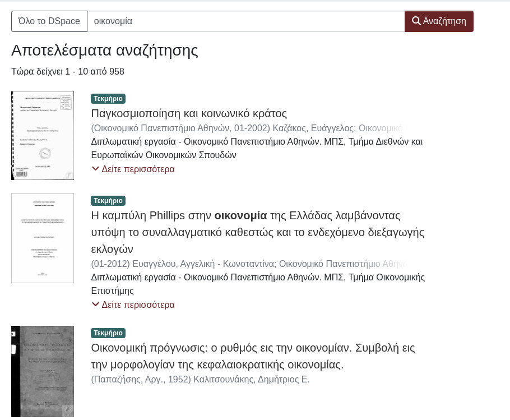510x420 pixels.
Task: Click author Ευαγγέλου, Αγγελική - Κωνσταντίνα
Action: pos(203,264)
